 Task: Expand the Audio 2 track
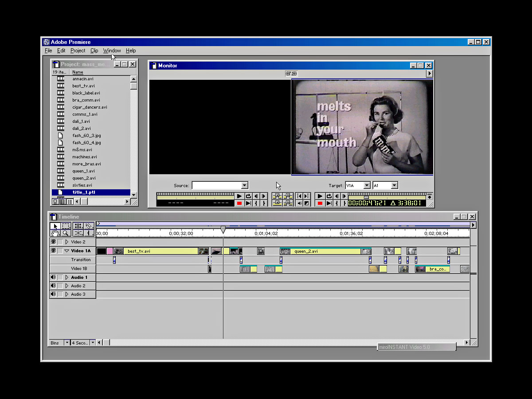coord(67,286)
